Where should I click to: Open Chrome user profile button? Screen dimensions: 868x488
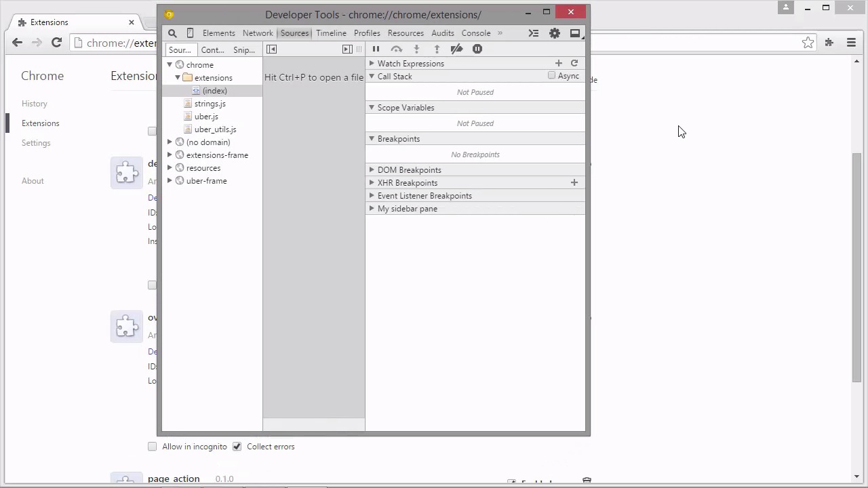point(786,7)
